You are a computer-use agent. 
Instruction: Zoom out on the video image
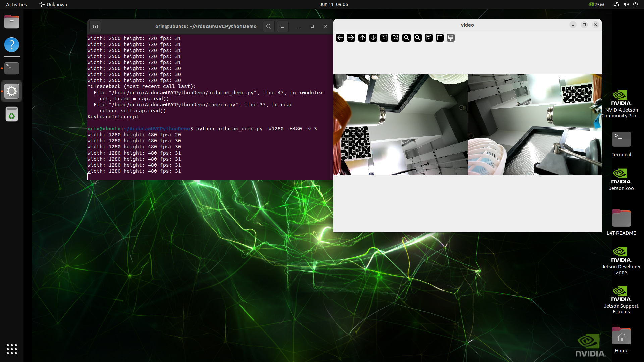click(x=418, y=38)
